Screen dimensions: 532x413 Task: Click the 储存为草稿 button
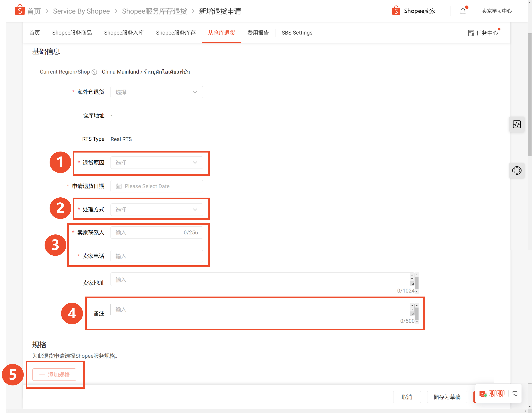click(x=447, y=397)
